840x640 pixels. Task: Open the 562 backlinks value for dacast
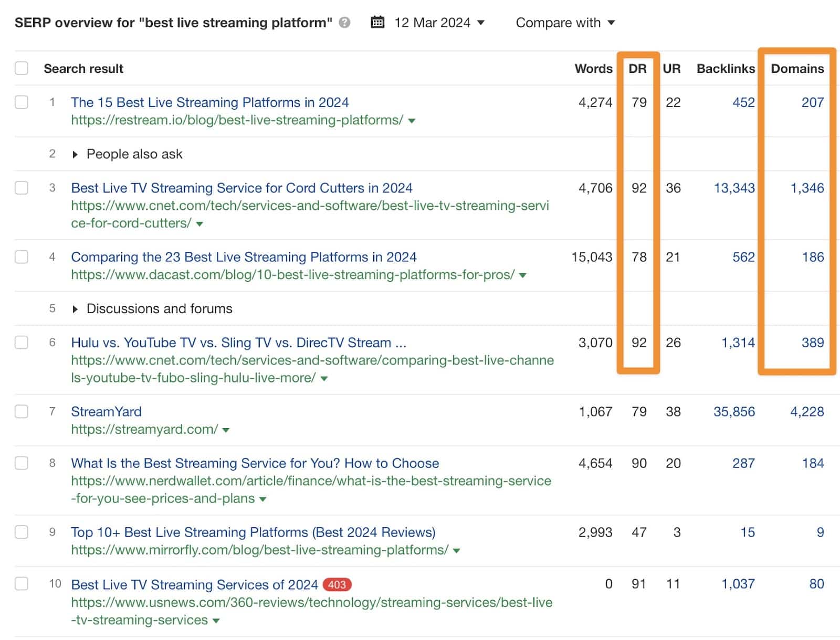pos(743,257)
